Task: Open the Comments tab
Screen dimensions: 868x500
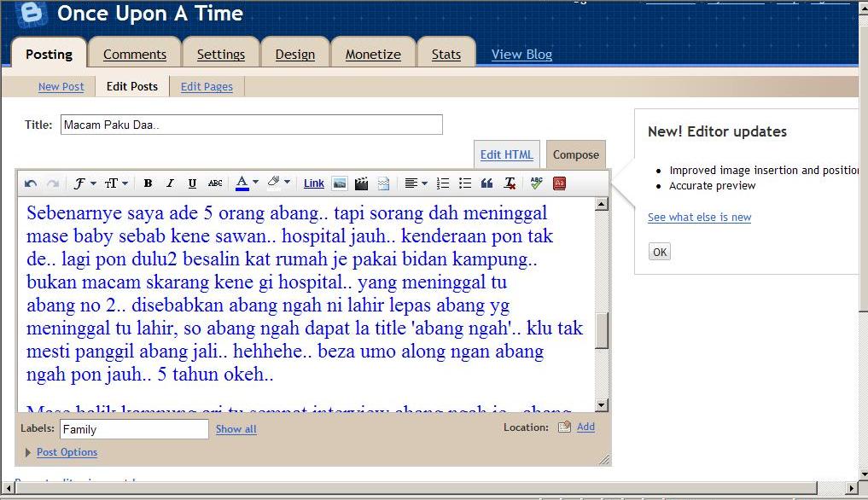Action: tap(135, 55)
